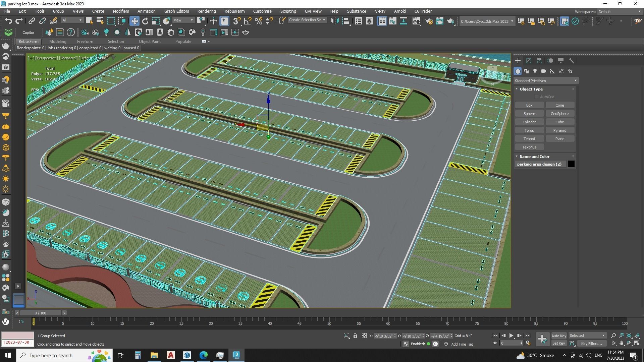The width and height of the screenshot is (644, 362).
Task: Click the time slider at frame 0/100
Action: tap(41, 313)
